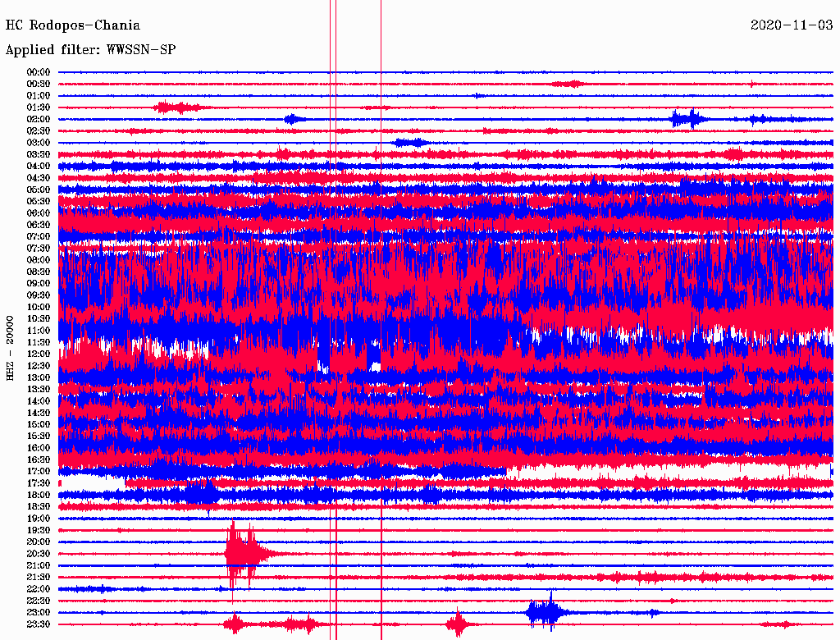Select the 18:30 time label
The image size is (840, 640).
(x=39, y=506)
